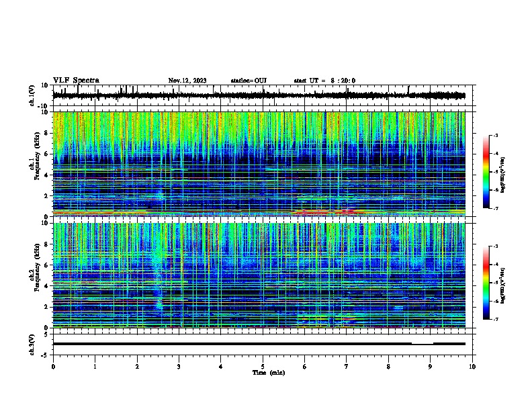Click the ch.2 color scale '-7' label
This screenshot has height=411, width=532.
click(x=495, y=320)
